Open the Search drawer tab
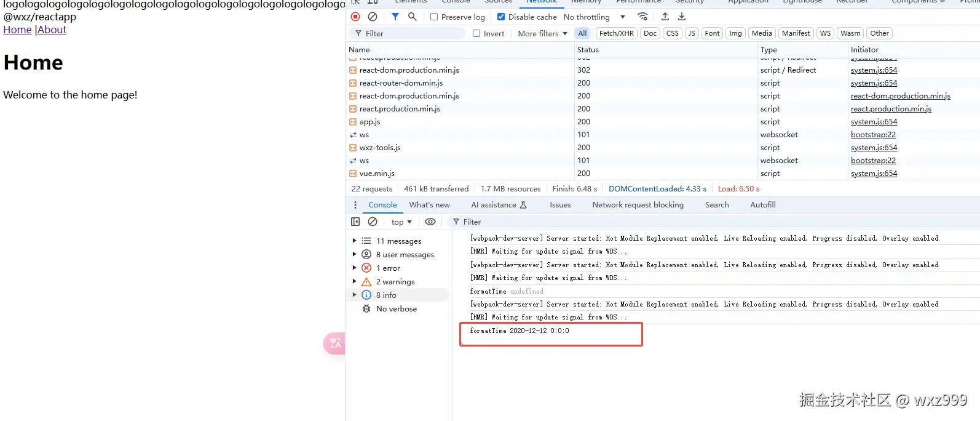Viewport: 980px width, 421px height. (x=717, y=205)
